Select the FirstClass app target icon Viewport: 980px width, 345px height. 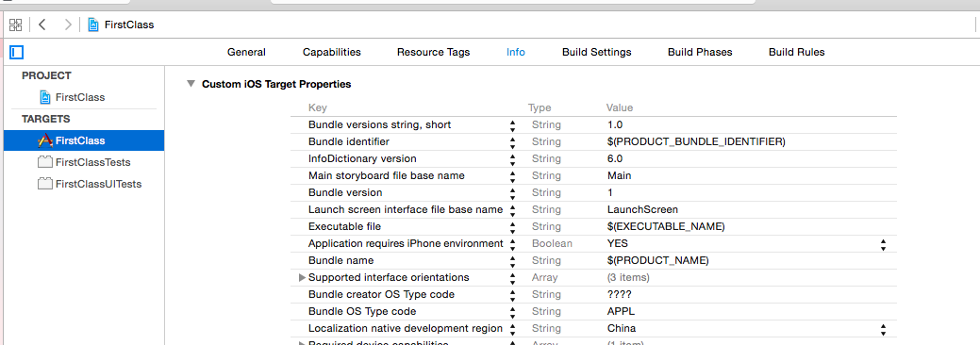point(45,140)
